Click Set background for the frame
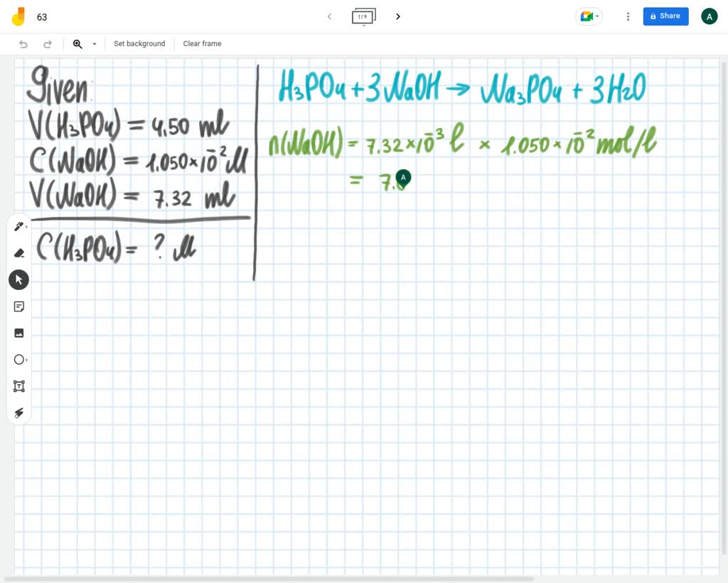 (x=139, y=43)
